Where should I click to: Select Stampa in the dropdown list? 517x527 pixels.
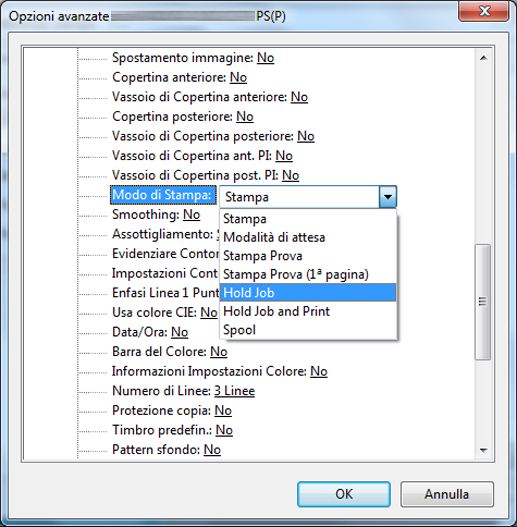(308, 219)
